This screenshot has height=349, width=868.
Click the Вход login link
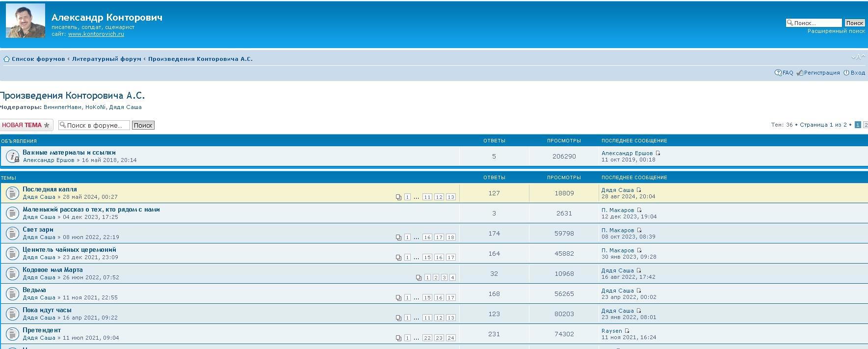858,73
